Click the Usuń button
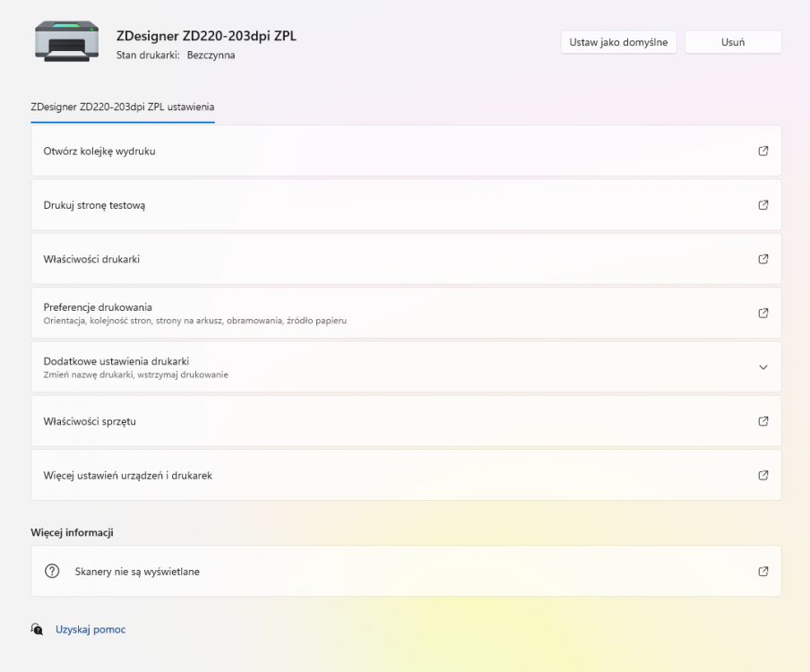The width and height of the screenshot is (810, 672). [733, 42]
